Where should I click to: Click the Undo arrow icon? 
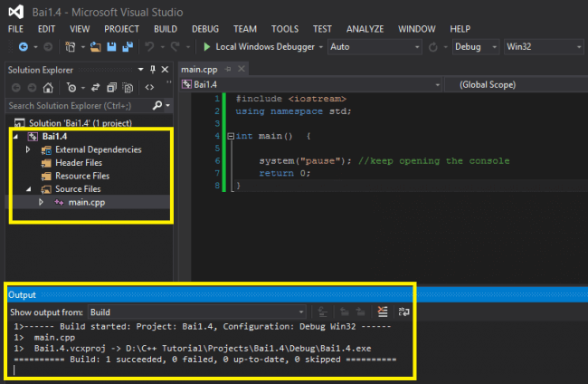149,47
